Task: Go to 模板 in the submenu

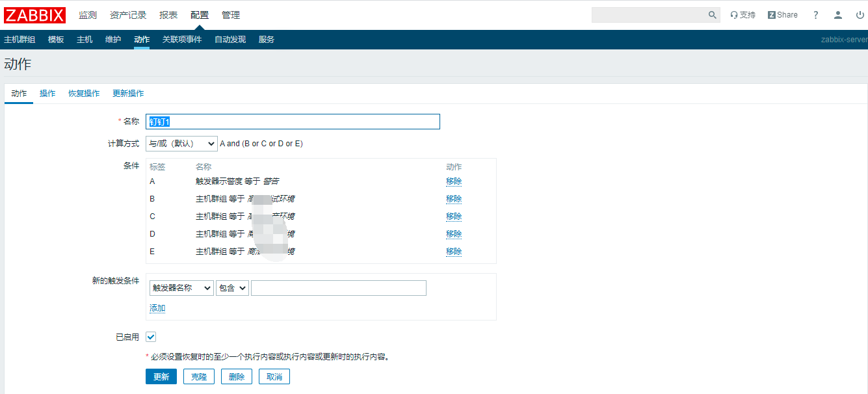Action: coord(56,40)
